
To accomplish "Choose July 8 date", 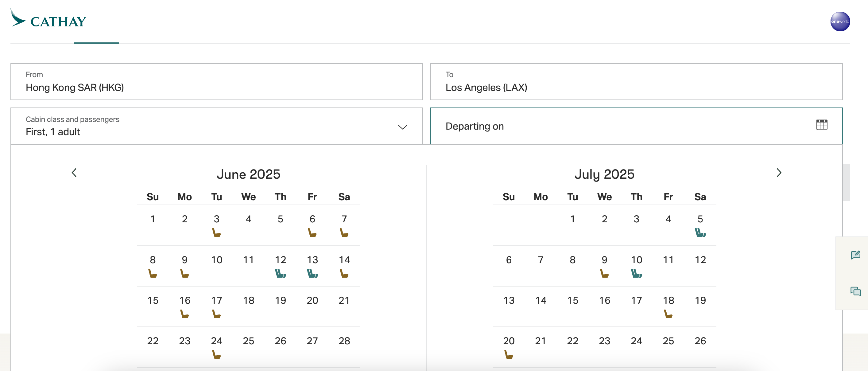I will 572,260.
